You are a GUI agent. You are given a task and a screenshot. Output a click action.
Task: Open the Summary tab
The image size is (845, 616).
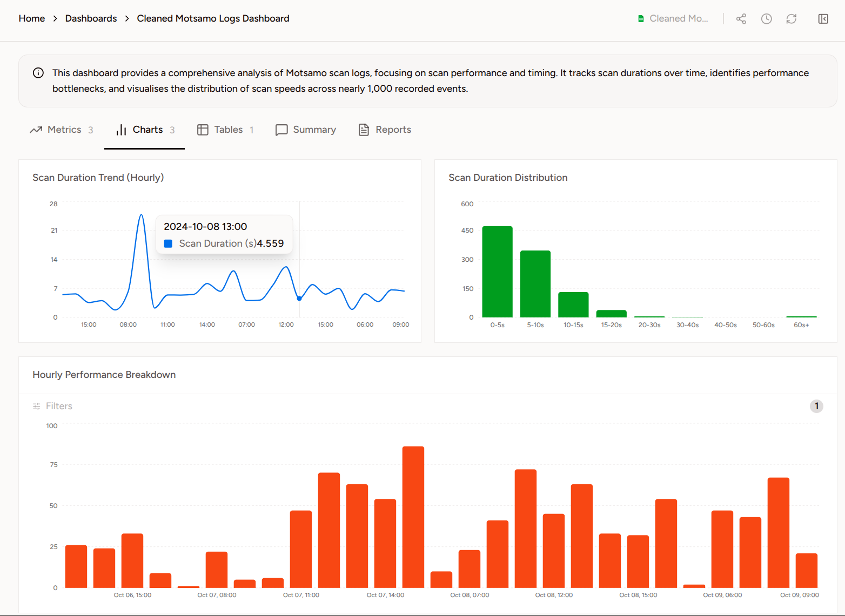tap(306, 130)
